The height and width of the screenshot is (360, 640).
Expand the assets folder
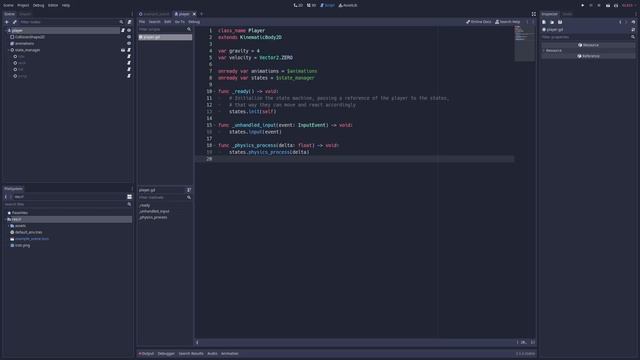[x=9, y=226]
